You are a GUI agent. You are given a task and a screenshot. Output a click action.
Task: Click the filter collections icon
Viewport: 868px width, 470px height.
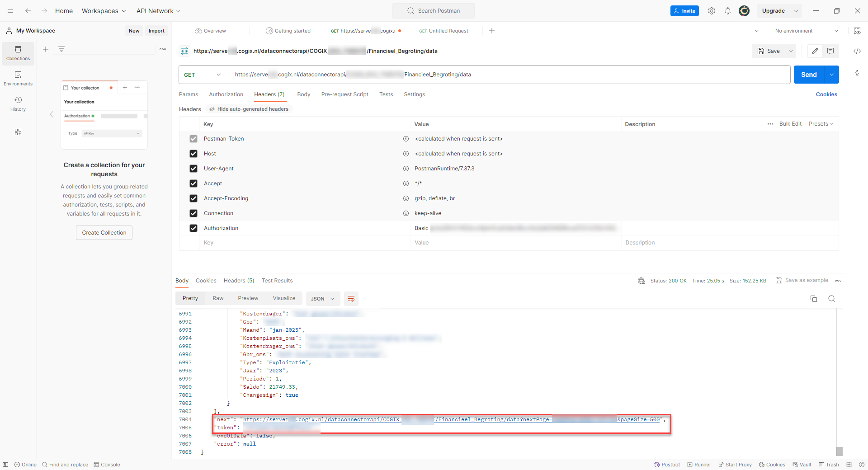(x=61, y=49)
